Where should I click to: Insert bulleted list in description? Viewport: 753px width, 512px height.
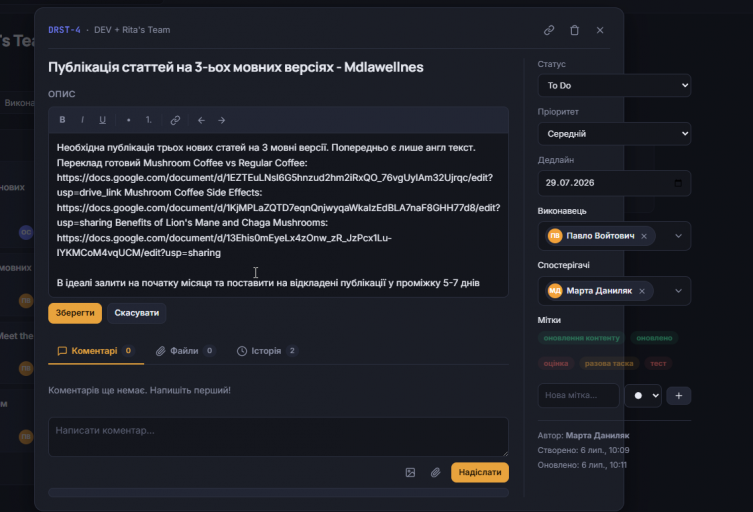tap(128, 120)
